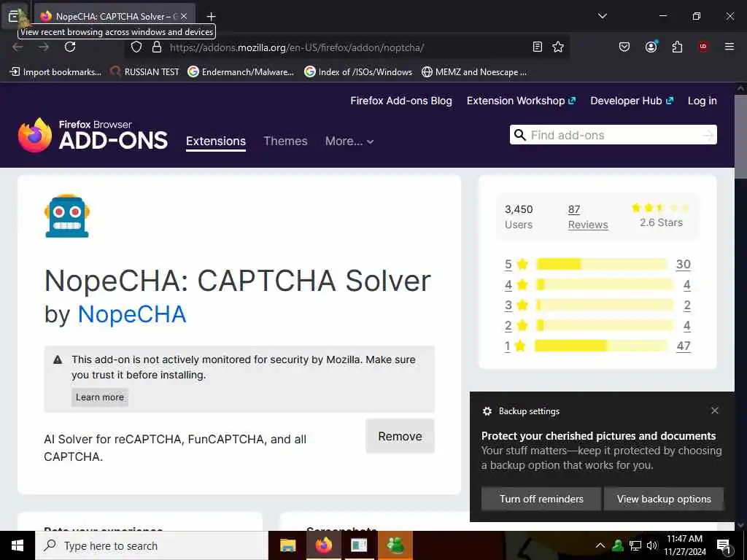The image size is (747, 560).
Task: Open the Firefox account icon
Action: (651, 47)
